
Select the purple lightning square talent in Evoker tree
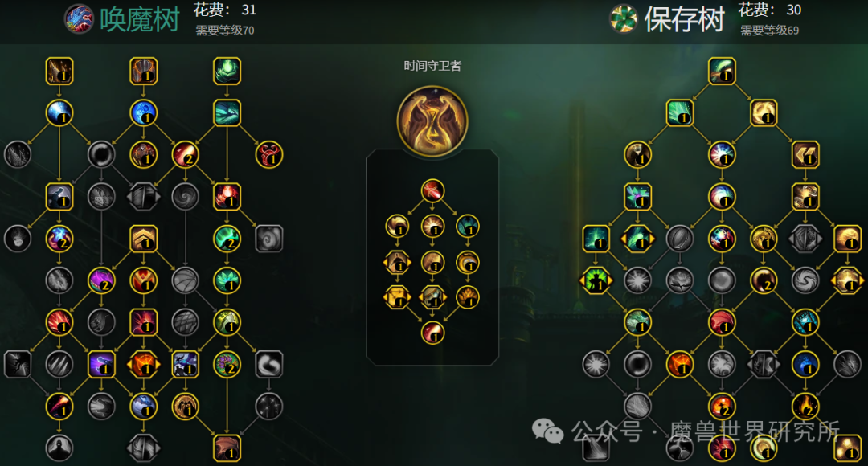coord(101,364)
